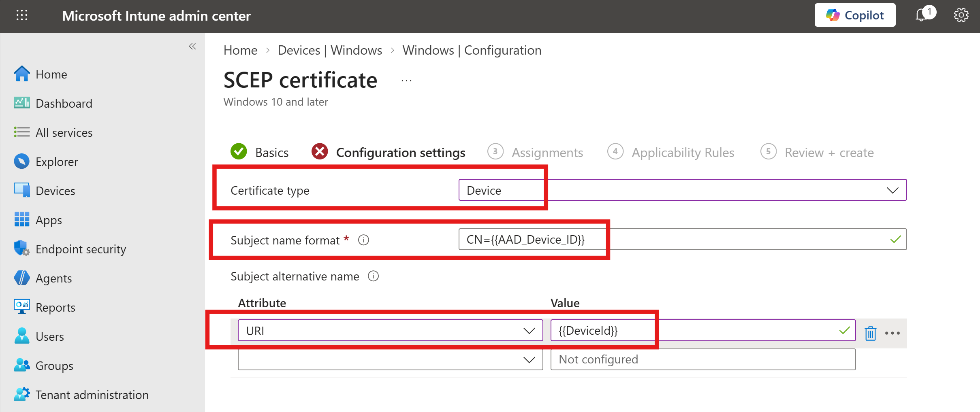Open All services in the sidebar

point(53,132)
